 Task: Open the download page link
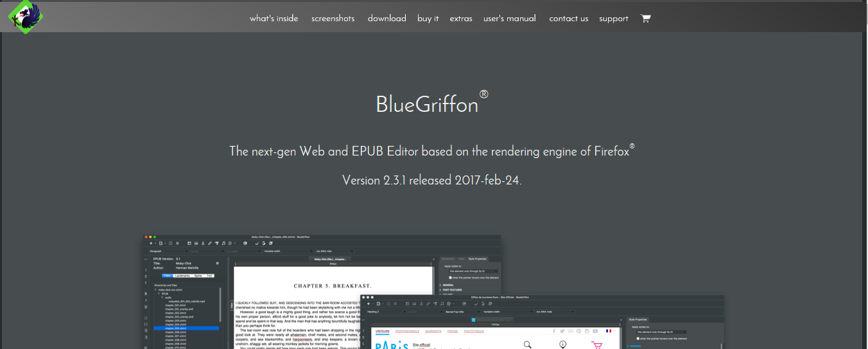386,18
